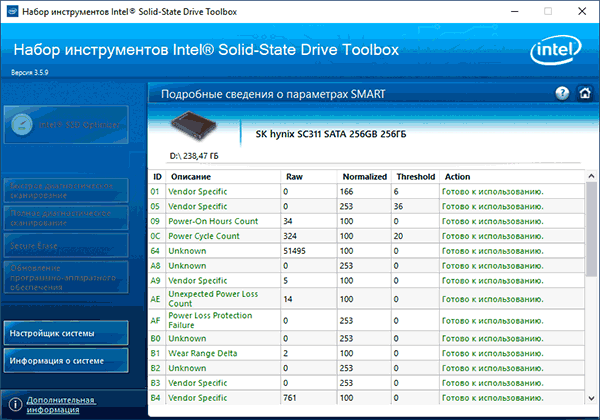600x420 pixels.
Task: Open Информация о системе
Action: [x=66, y=361]
